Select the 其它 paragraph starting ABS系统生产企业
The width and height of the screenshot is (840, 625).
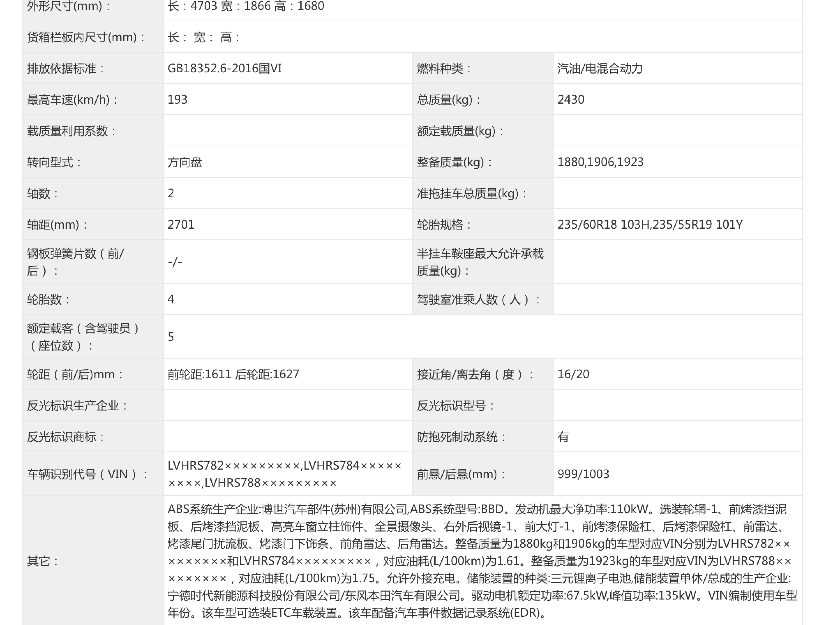[x=482, y=561]
